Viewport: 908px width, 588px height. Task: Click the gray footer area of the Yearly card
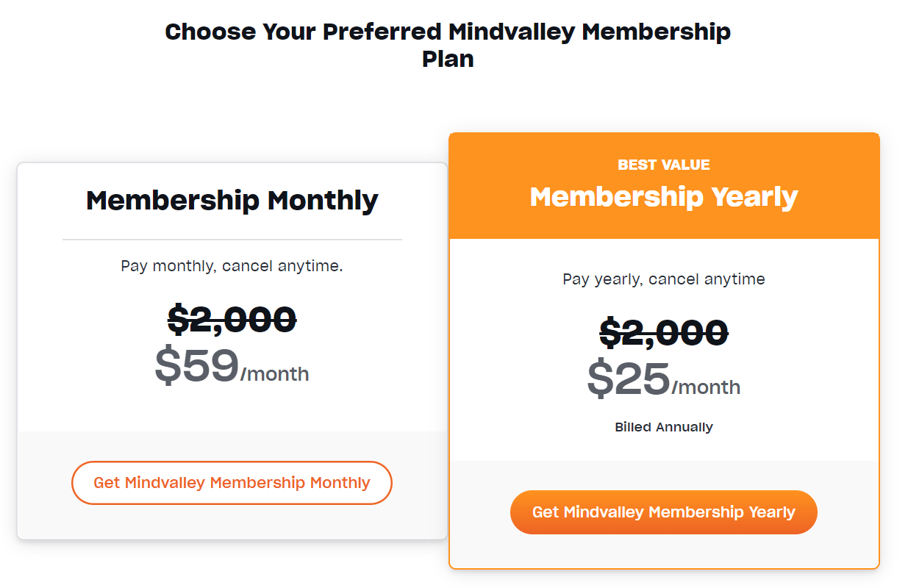663,551
